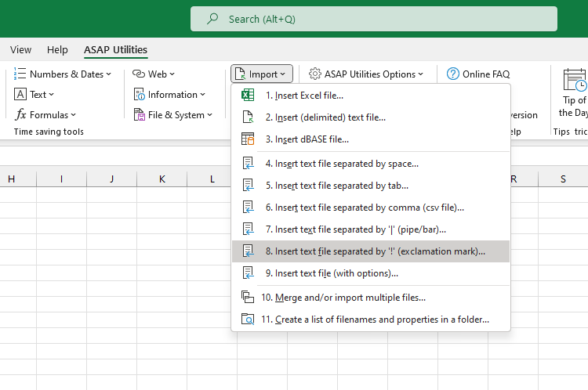This screenshot has height=390, width=588.
Task: Click the Web chain-link icon
Action: tap(138, 74)
